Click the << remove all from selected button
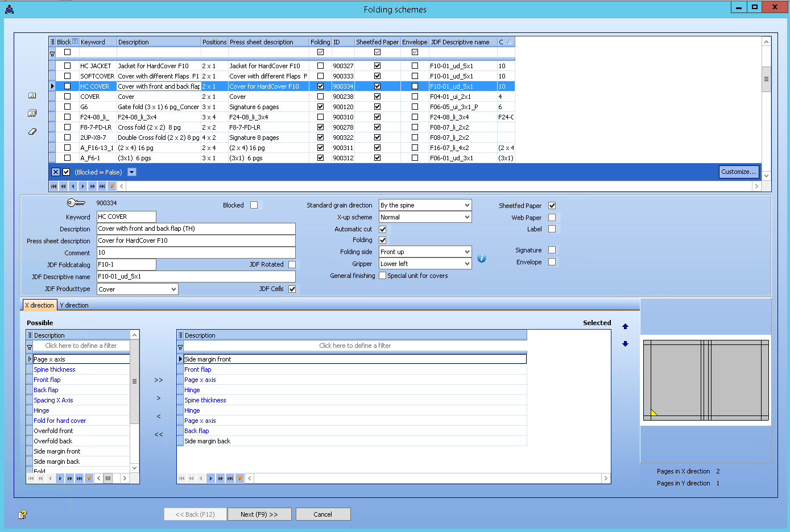Image resolution: width=790 pixels, height=532 pixels. [159, 435]
